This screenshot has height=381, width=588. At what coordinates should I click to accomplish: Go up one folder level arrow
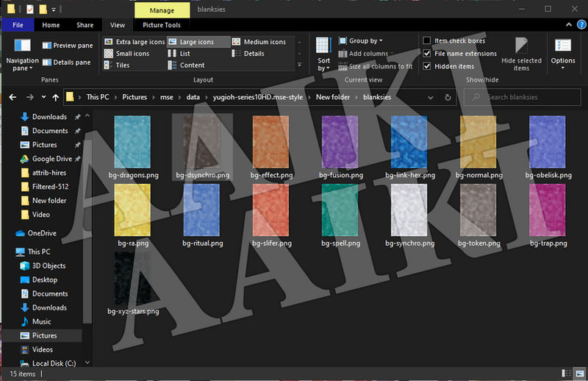[x=56, y=97]
